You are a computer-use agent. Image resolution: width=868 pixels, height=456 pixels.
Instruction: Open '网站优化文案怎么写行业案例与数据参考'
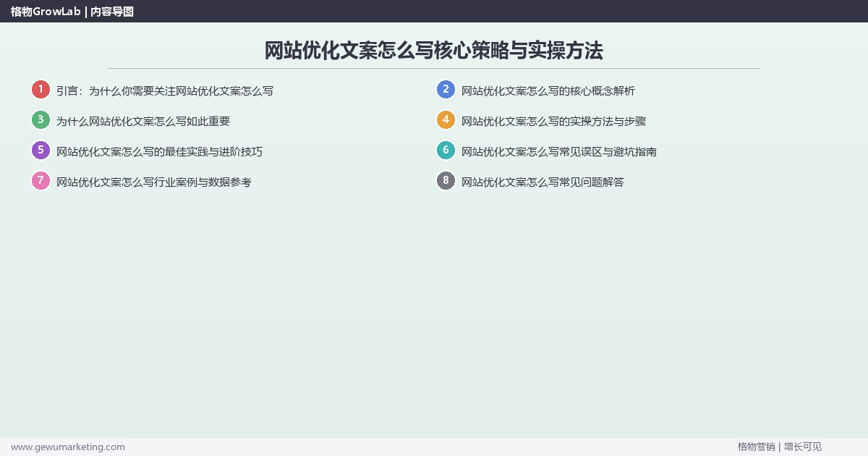(154, 182)
